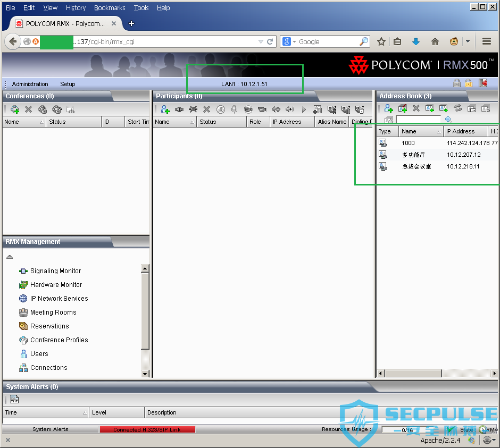500x448 pixels.
Task: Open the browser History menu
Action: [76, 7]
